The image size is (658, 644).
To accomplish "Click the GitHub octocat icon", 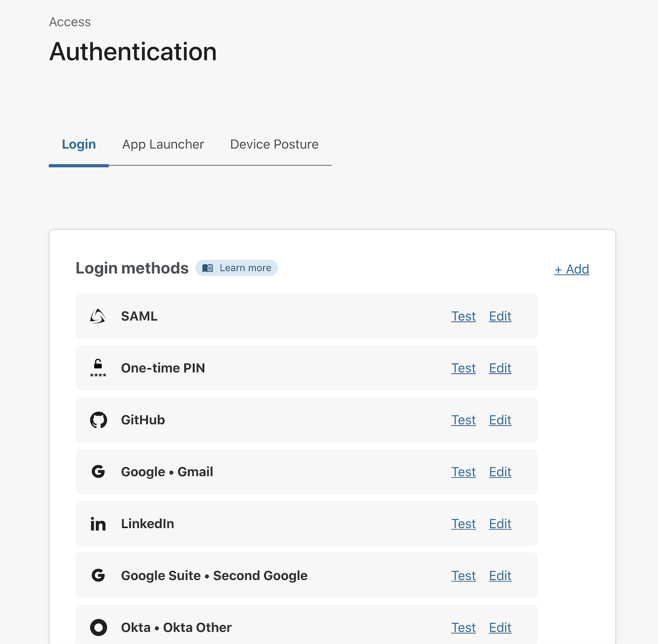I will [x=98, y=420].
